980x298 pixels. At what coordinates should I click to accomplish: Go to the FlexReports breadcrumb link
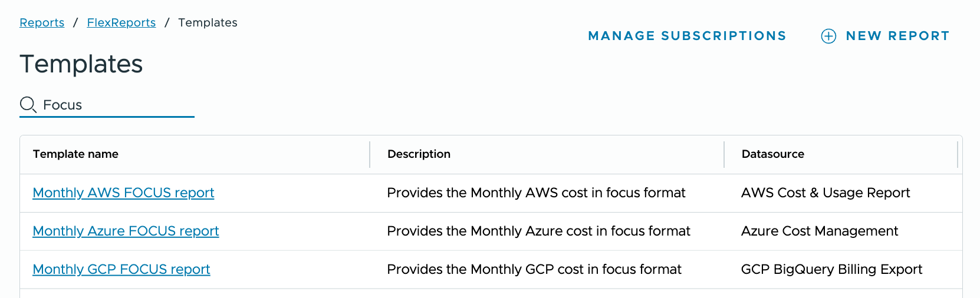click(x=121, y=22)
